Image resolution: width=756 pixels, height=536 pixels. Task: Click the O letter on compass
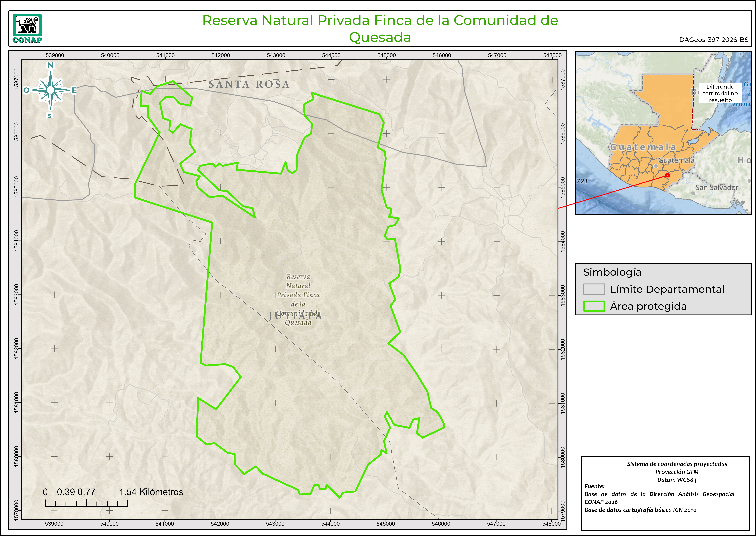[x=26, y=90]
